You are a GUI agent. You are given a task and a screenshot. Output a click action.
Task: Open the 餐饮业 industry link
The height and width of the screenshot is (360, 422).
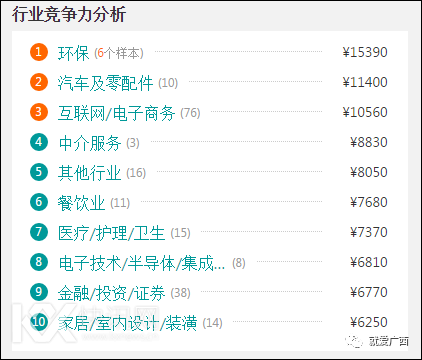pos(81,203)
